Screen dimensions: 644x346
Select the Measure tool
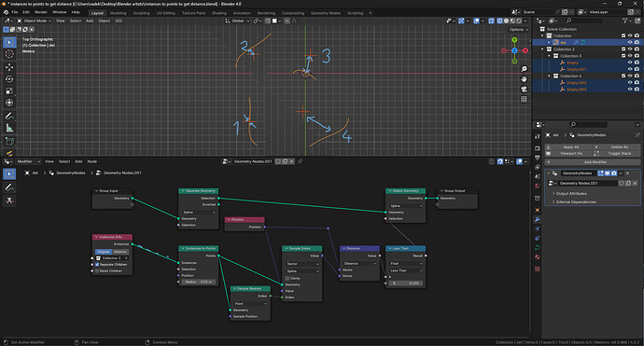pyautogui.click(x=9, y=128)
